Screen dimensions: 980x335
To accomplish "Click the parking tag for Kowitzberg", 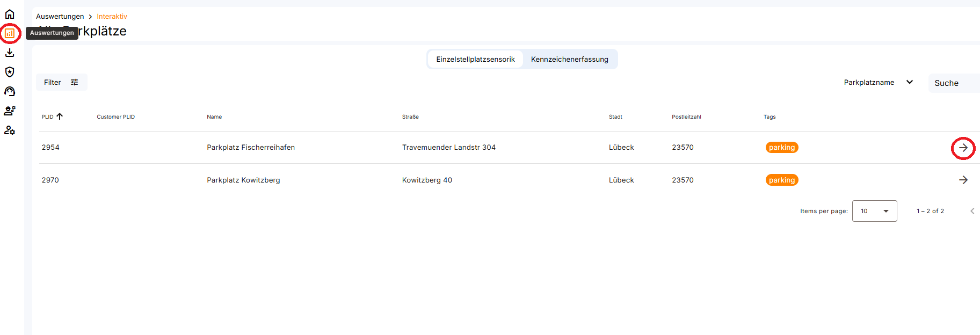I will click(x=781, y=180).
